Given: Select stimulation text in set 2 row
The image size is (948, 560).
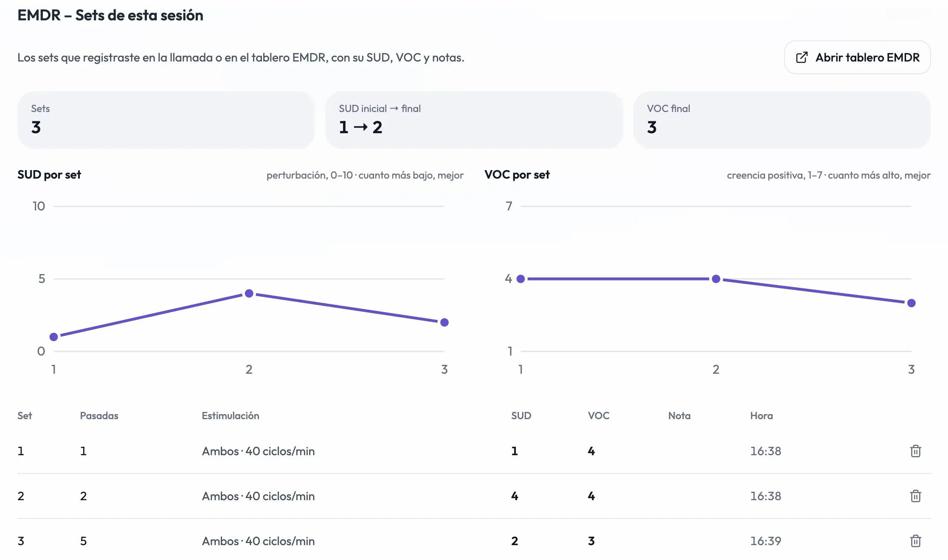Looking at the screenshot, I should pos(259,496).
